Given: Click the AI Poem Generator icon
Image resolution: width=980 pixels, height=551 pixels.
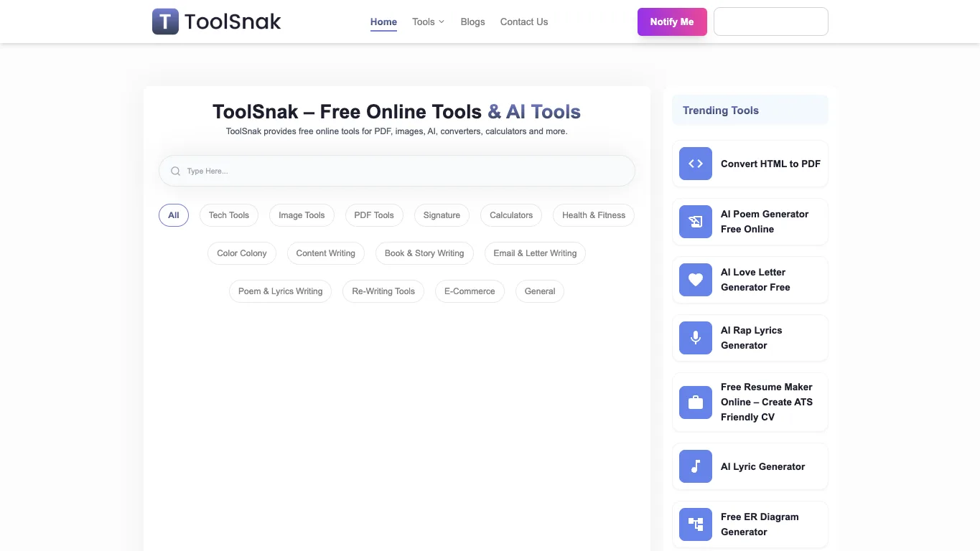Looking at the screenshot, I should 696,222.
